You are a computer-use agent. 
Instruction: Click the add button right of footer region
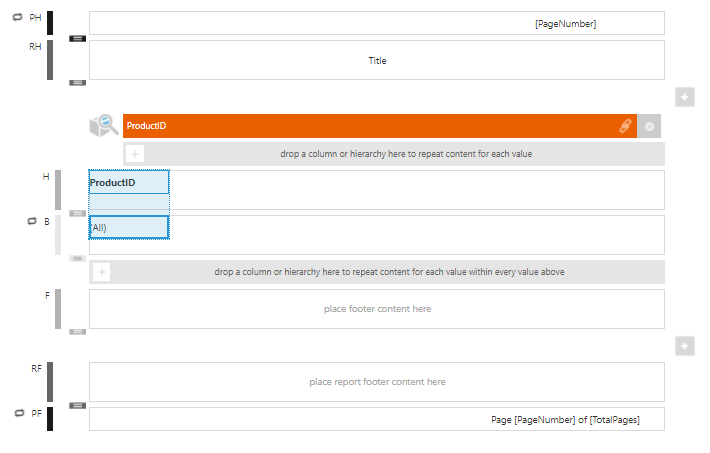click(x=684, y=346)
